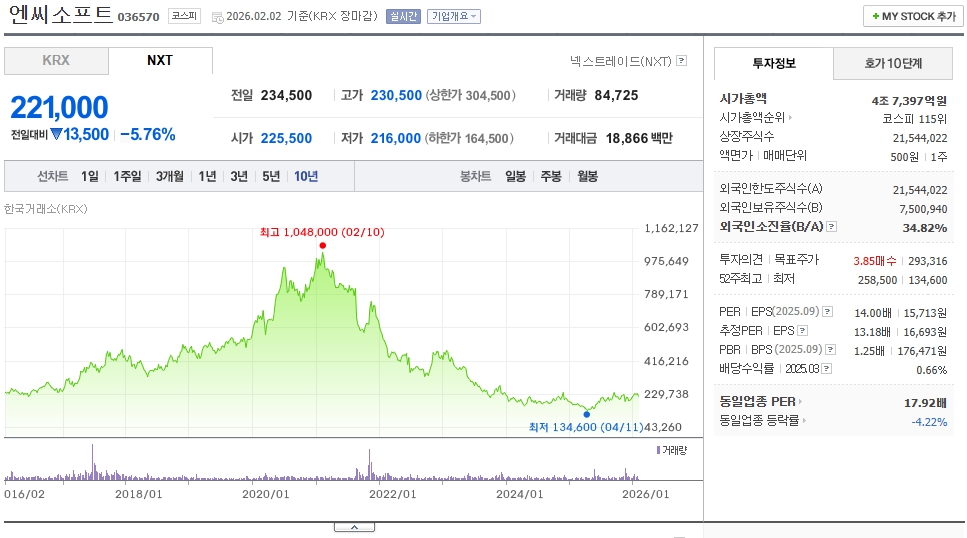Screen dimensions: 967x538
Task: Click the 최고 red high-point marker on chart
Action: tap(323, 246)
